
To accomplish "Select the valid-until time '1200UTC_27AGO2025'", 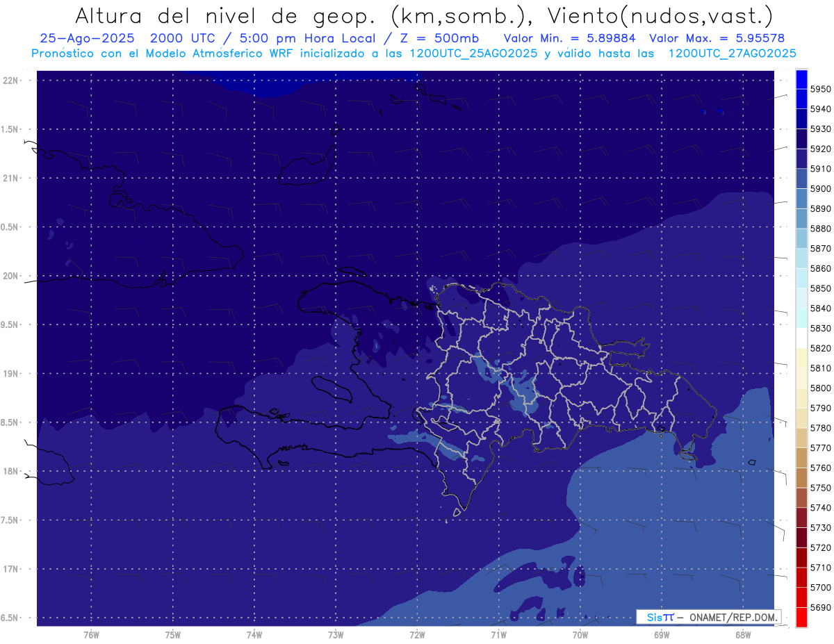I will 733,53.
